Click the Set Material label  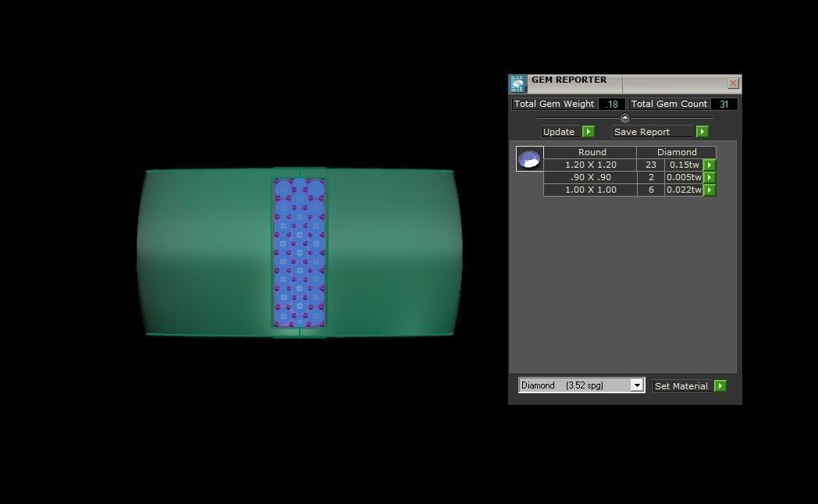(x=681, y=386)
